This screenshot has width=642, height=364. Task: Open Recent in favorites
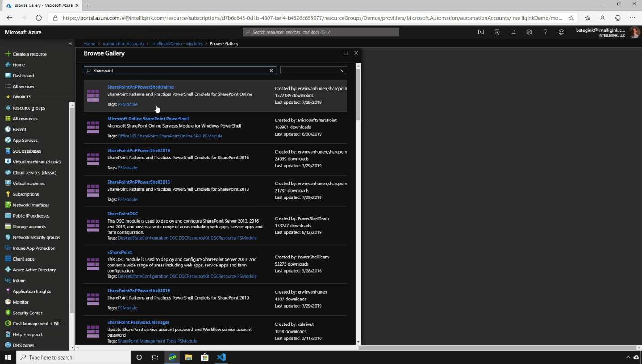[19, 129]
